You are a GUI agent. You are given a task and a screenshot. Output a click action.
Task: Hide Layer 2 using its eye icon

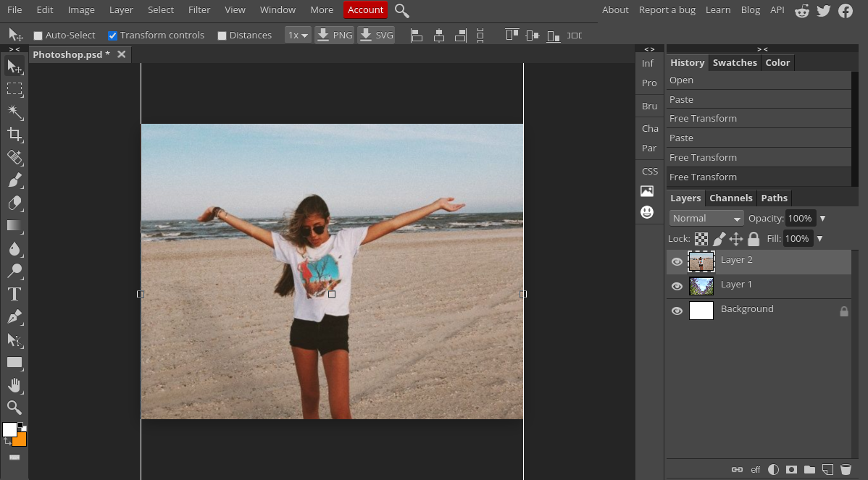[677, 261]
